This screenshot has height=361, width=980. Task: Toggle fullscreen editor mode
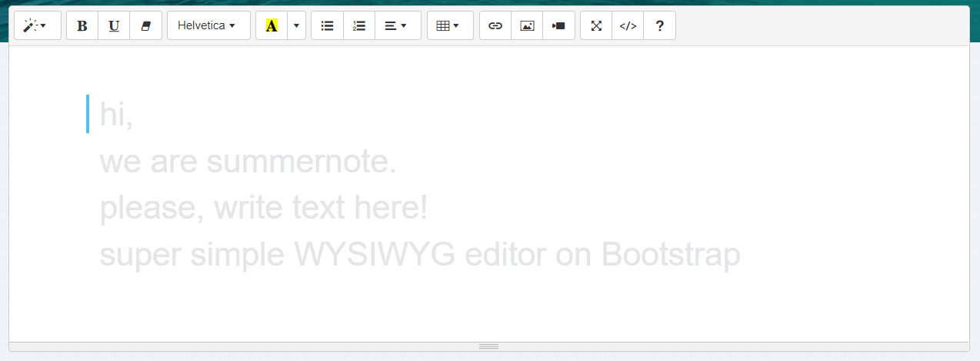click(x=596, y=25)
